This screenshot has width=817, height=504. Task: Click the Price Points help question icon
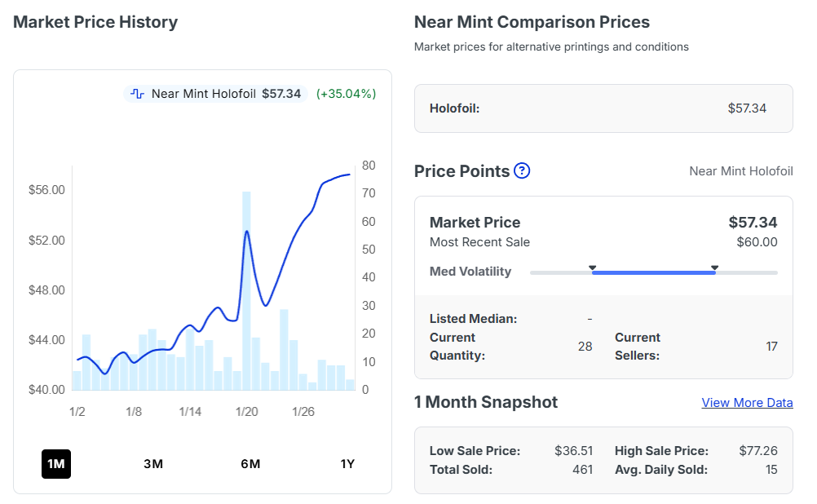522,171
